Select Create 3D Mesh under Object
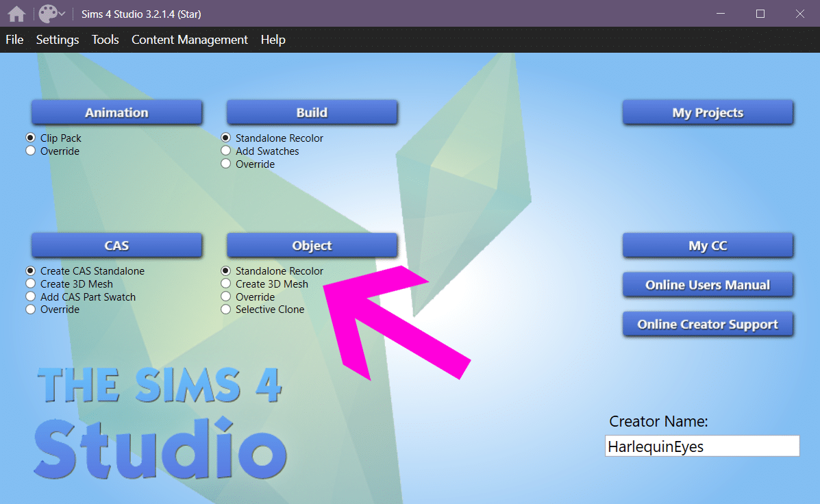This screenshot has height=504, width=820. (226, 284)
